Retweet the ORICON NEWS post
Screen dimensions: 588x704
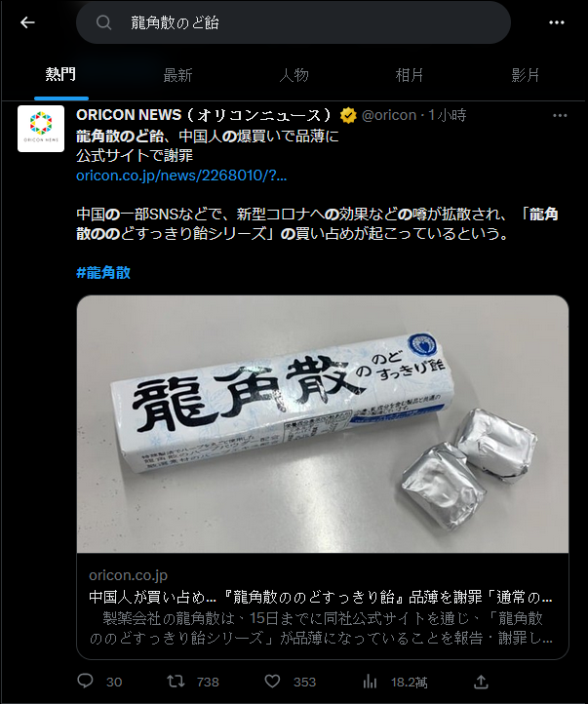pos(176,682)
